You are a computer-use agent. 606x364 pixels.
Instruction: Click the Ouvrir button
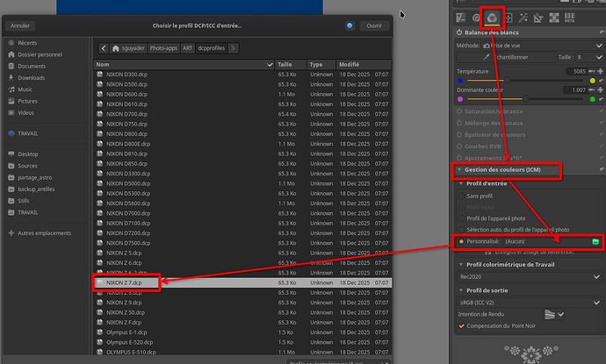point(374,25)
